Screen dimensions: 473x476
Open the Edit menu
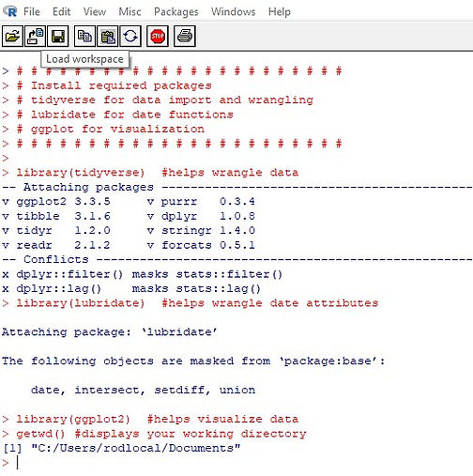coord(61,12)
